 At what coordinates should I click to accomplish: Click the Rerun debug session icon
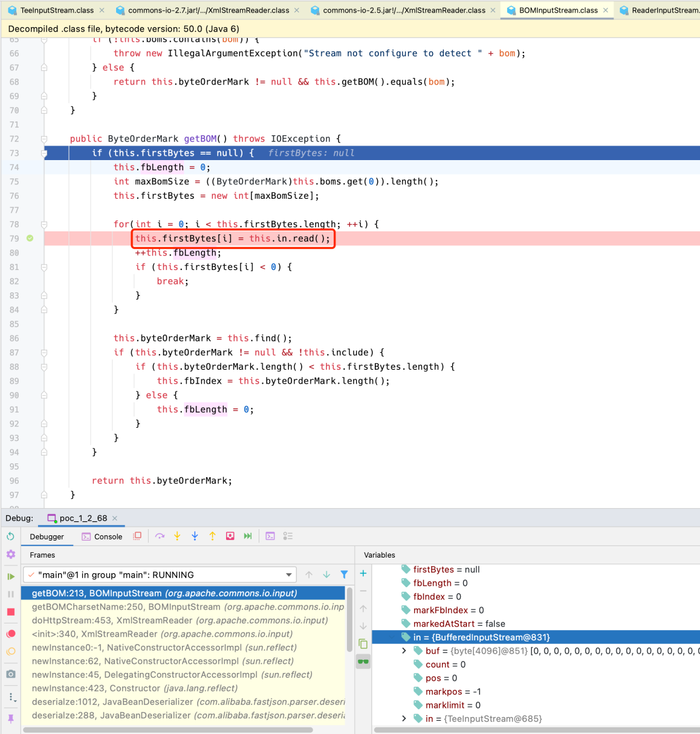10,536
